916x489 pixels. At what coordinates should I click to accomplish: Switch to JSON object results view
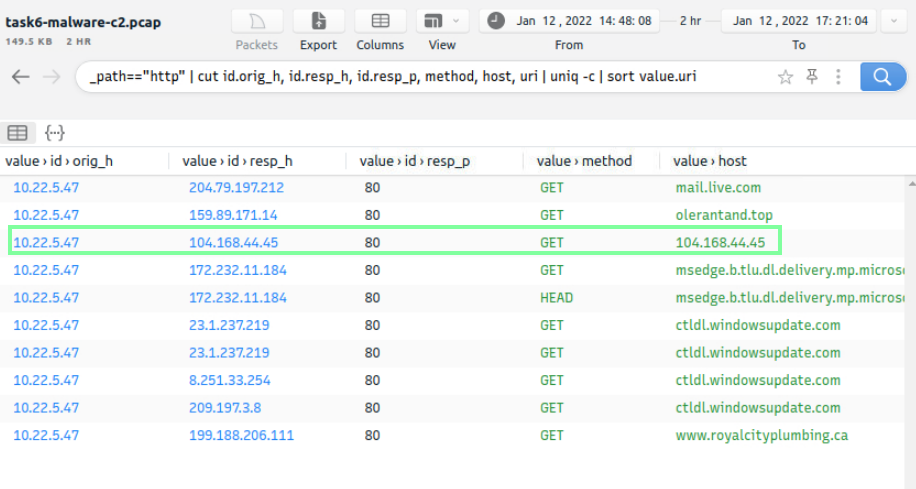(x=54, y=133)
